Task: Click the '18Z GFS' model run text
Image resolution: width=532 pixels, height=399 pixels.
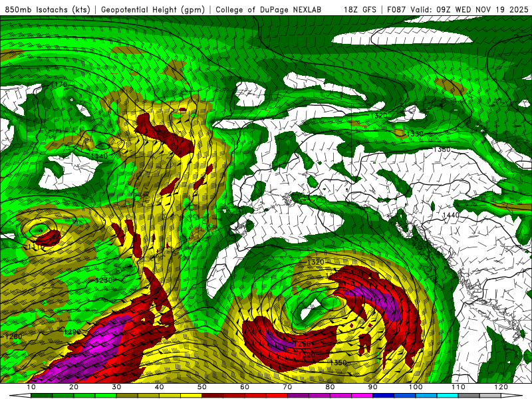Action: 360,9
